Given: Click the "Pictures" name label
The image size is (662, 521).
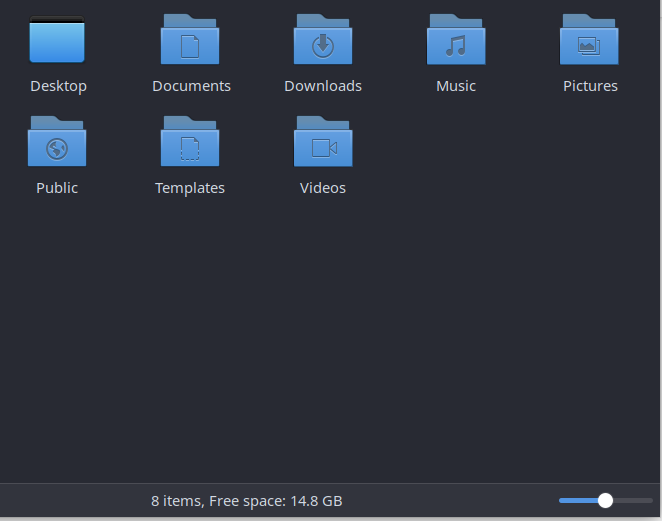Looking at the screenshot, I should coord(590,86).
